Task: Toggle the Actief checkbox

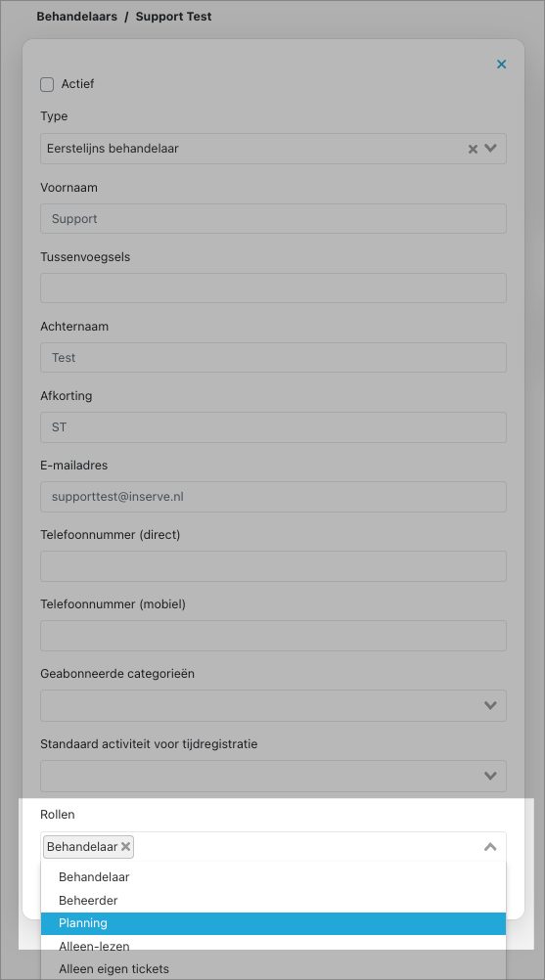Action: (47, 84)
